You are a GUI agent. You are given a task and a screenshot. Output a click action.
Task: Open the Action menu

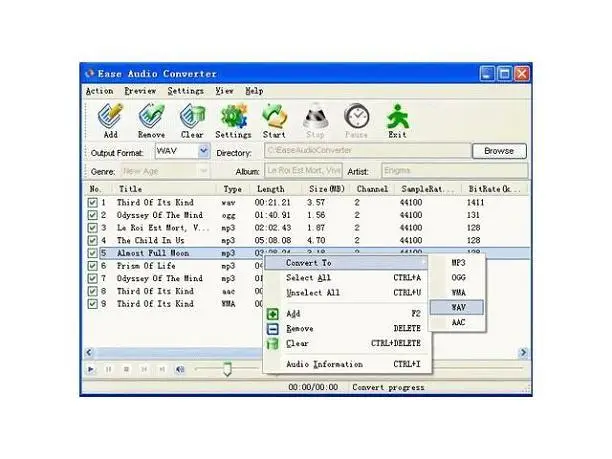tap(99, 91)
